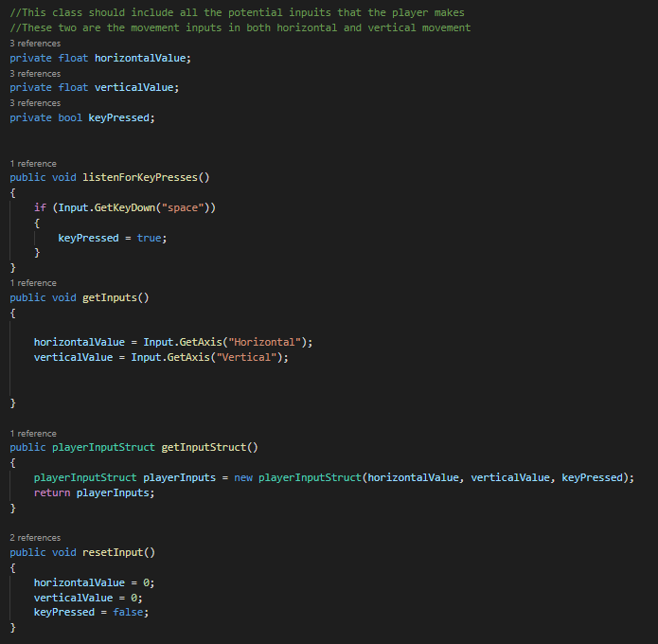Screen dimensions: 658x644
Task: Click keyPressed argument in the playerInputStruct constructor
Action: 592,477
